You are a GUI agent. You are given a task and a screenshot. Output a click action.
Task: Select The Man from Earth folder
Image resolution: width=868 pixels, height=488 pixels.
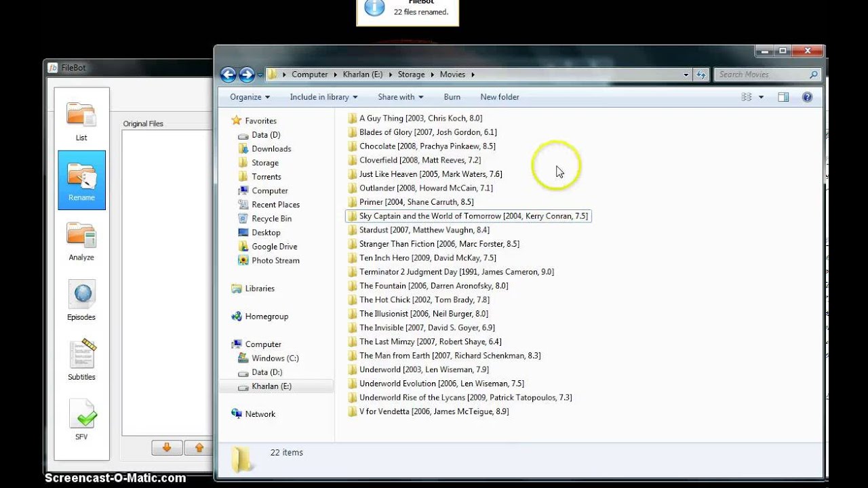450,356
